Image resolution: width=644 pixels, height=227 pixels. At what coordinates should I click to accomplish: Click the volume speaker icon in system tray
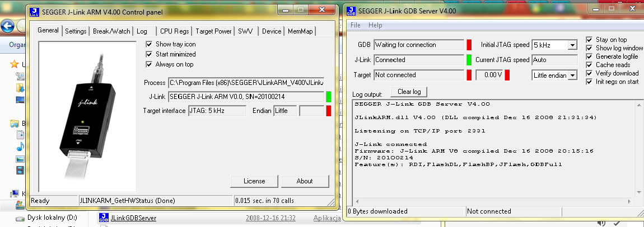(601, 223)
